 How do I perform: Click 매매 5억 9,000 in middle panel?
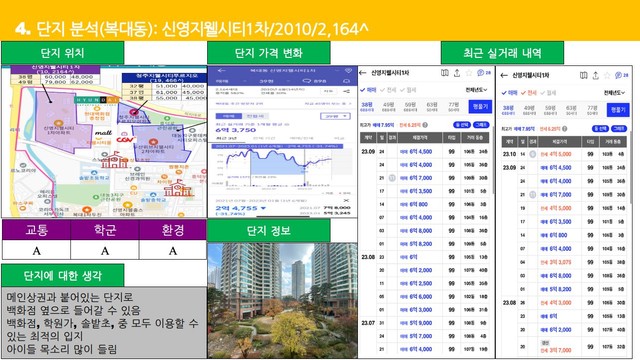point(416,323)
